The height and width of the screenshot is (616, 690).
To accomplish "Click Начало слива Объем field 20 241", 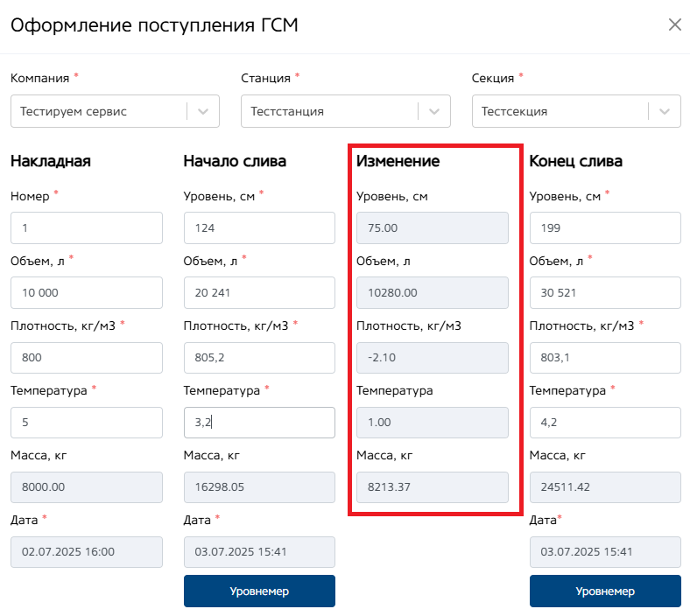I will click(x=259, y=293).
